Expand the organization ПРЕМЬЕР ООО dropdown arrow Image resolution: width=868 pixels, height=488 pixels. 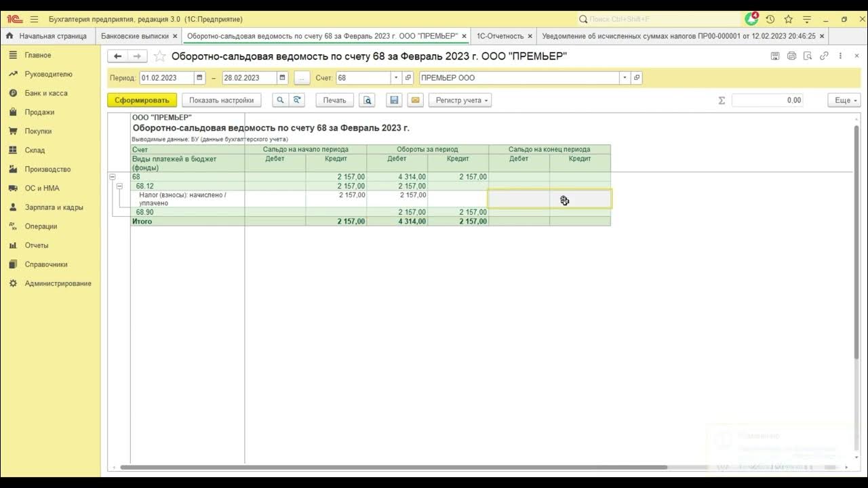(x=625, y=78)
